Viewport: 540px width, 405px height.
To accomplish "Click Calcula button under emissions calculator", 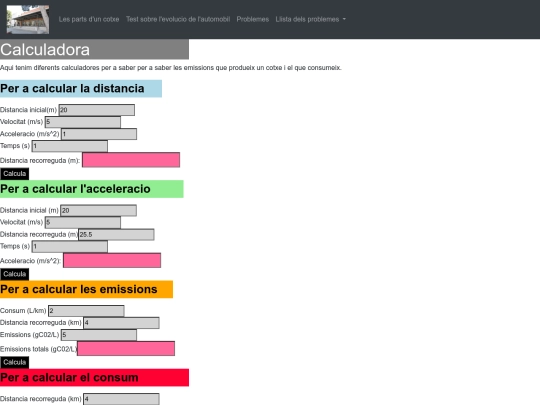I will 15,362.
